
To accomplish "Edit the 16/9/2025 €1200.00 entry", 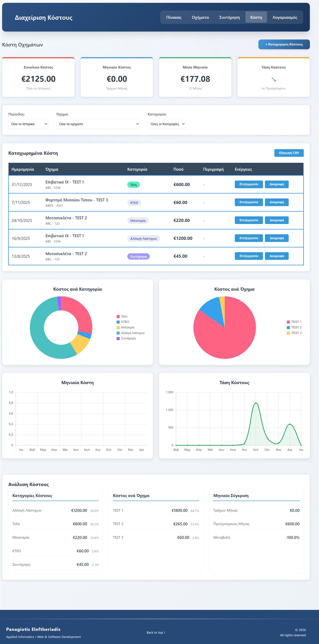I will (x=249, y=238).
